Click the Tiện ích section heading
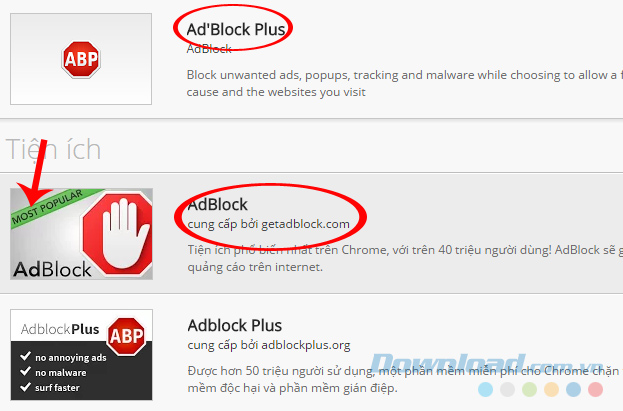This screenshot has width=623, height=411. (x=54, y=150)
